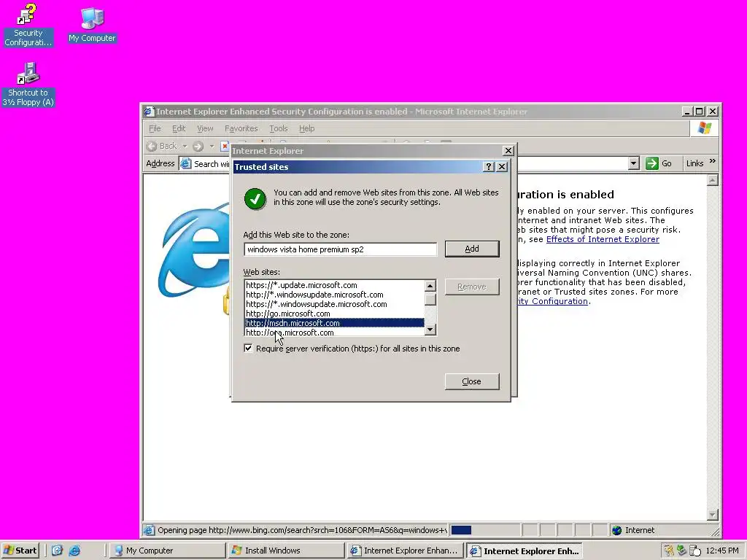
Task: Switch to My Computer taskbar button
Action: pos(167,551)
